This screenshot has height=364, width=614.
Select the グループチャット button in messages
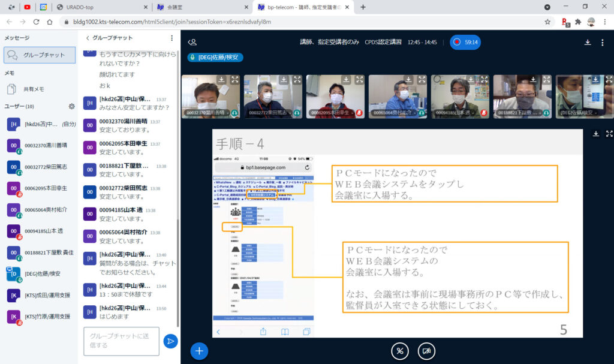click(x=40, y=55)
